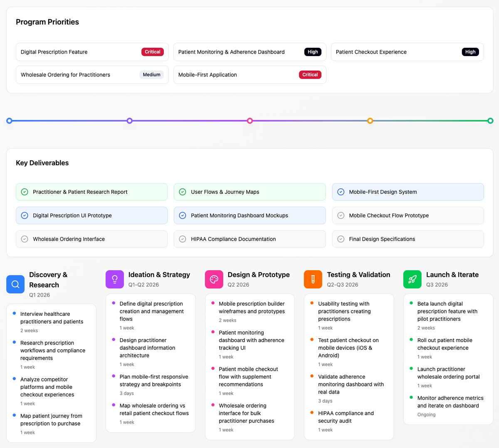499x448 pixels.
Task: Click the Testing & Validation test tube icon
Action: pyautogui.click(x=313, y=279)
